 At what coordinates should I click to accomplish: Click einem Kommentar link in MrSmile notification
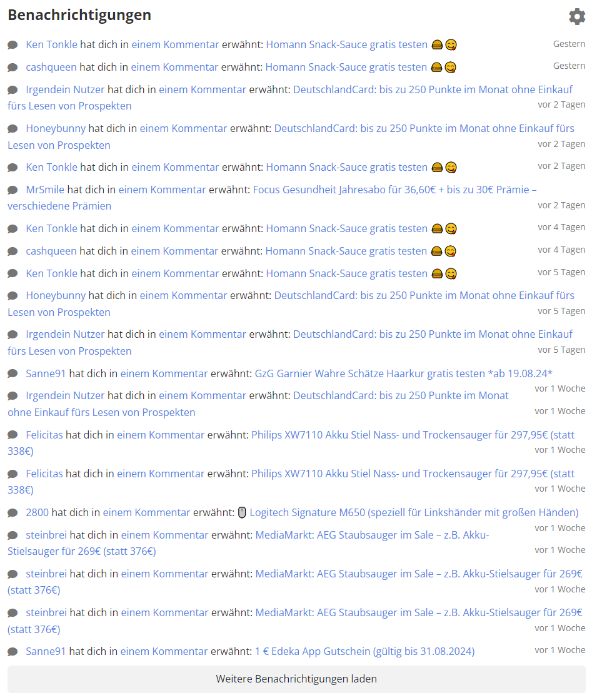[162, 190]
